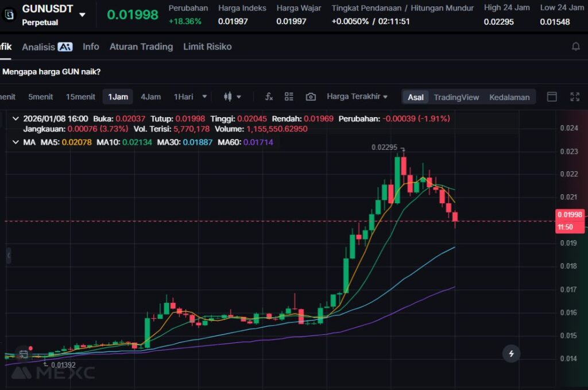
Task: Click the left panel expand handle
Action: 8,256
